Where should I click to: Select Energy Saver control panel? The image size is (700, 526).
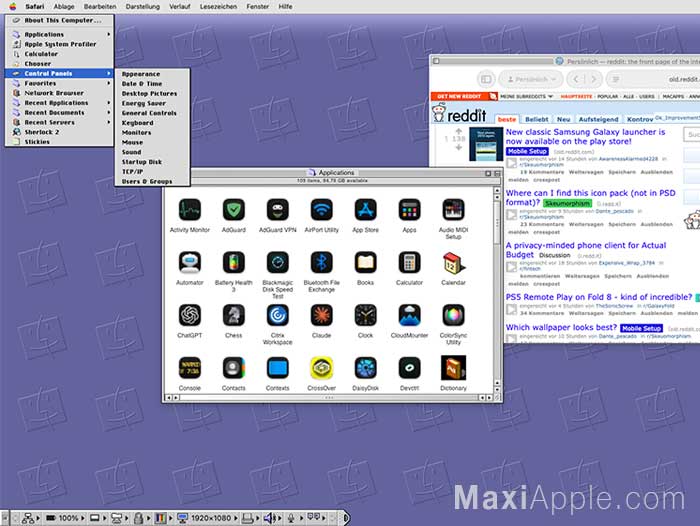[152, 104]
